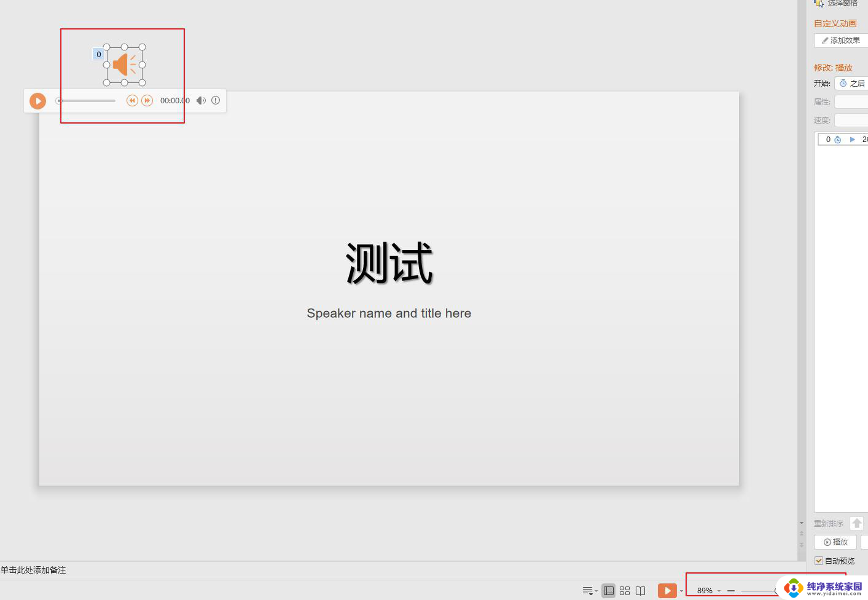This screenshot has width=868, height=600.
Task: Select animation entry 0 in the effects list
Action: [843, 140]
